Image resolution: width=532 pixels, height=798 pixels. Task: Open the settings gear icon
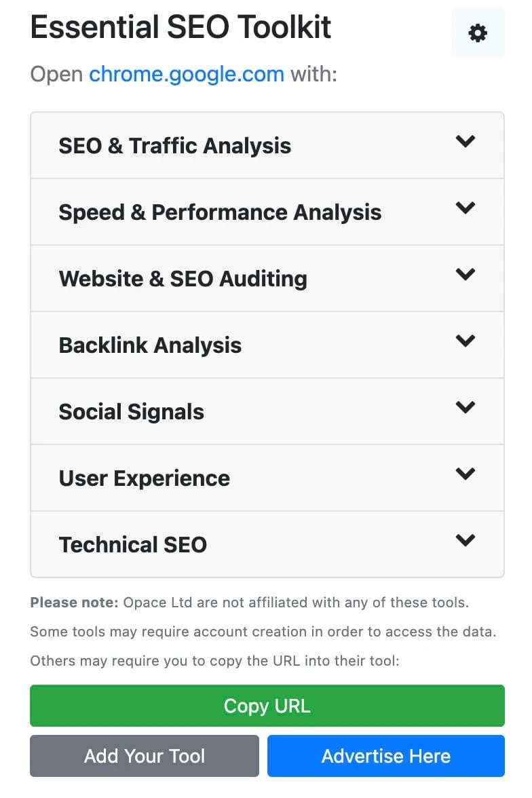477,33
